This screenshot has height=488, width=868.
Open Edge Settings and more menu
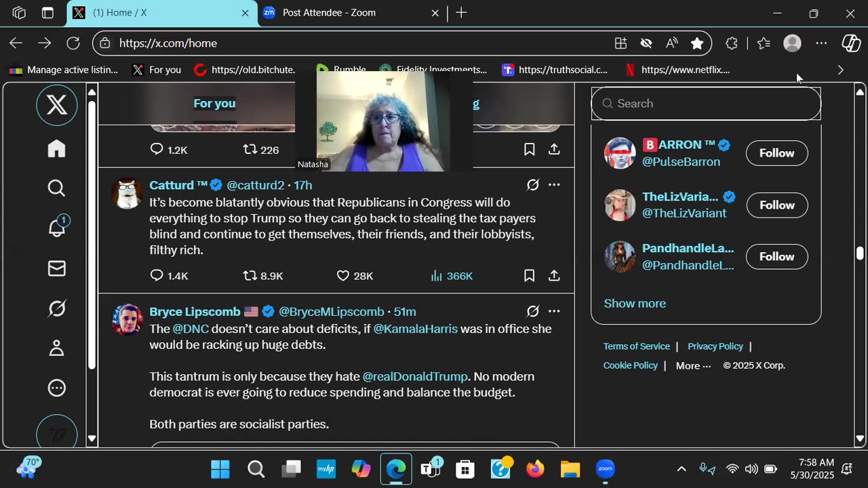click(x=821, y=43)
